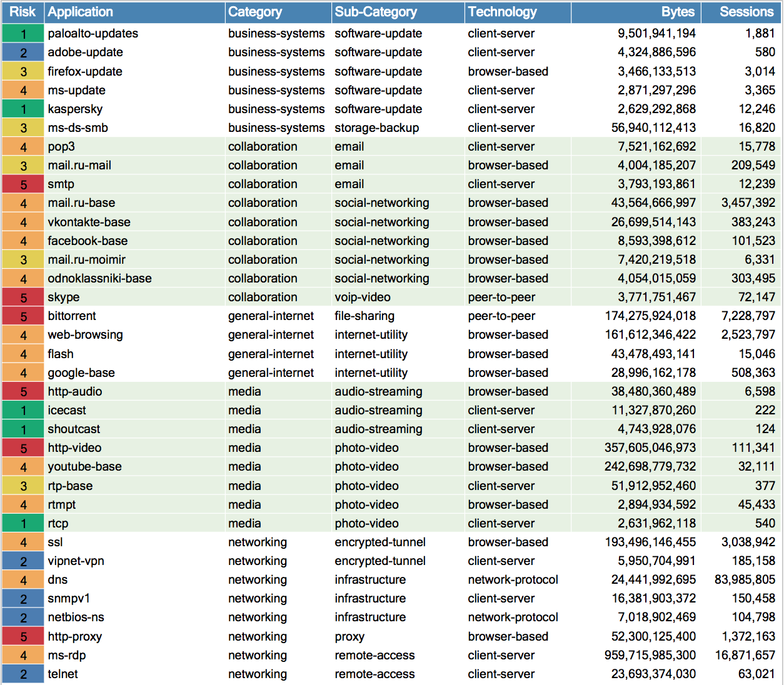The height and width of the screenshot is (685, 784).
Task: Select the http-proxy application name
Action: [74, 636]
